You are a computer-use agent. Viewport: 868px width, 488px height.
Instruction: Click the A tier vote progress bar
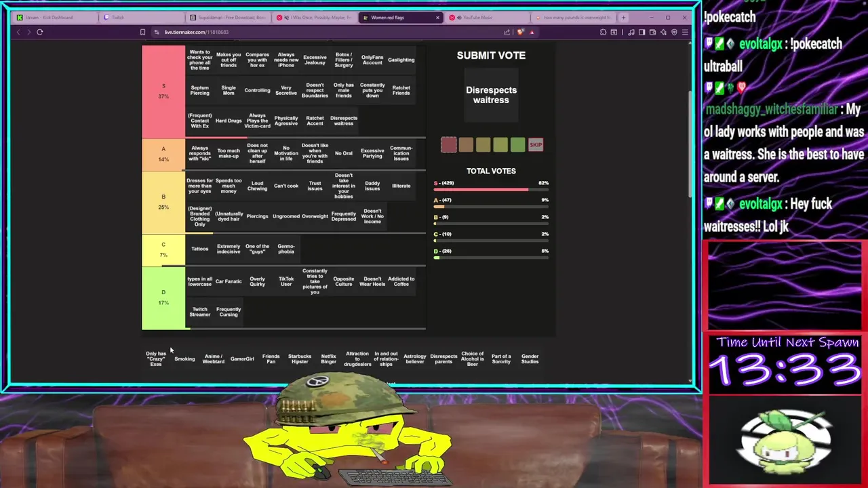coord(491,207)
